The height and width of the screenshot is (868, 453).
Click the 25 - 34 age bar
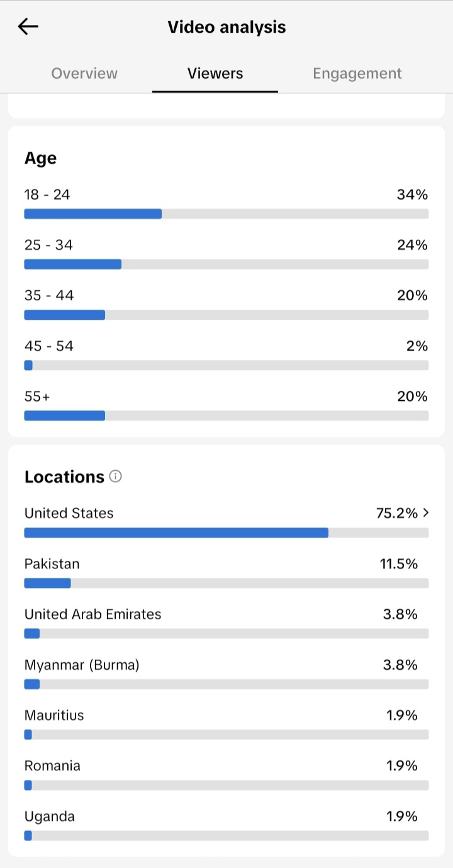click(226, 264)
